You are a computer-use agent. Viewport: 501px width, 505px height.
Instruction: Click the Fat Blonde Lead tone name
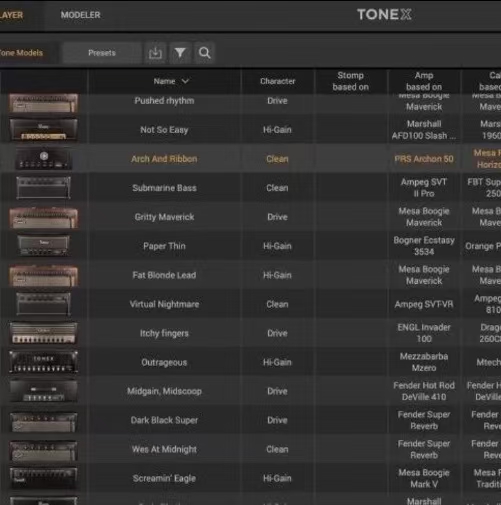(164, 275)
